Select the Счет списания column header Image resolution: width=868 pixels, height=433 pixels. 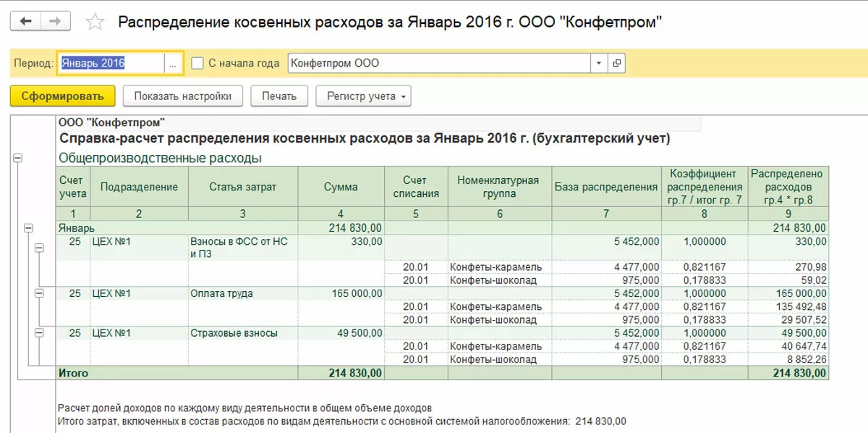(416, 187)
